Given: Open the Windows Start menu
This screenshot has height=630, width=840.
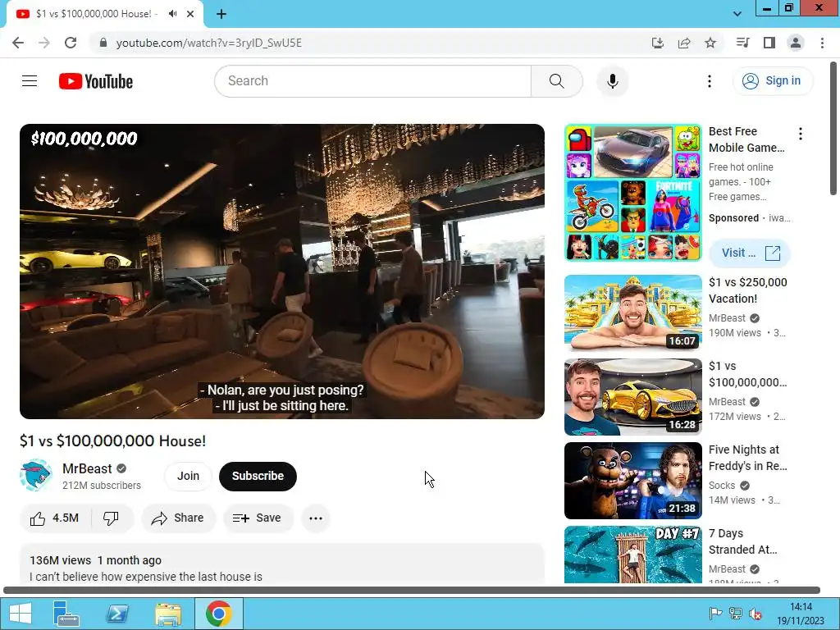Looking at the screenshot, I should [x=21, y=614].
